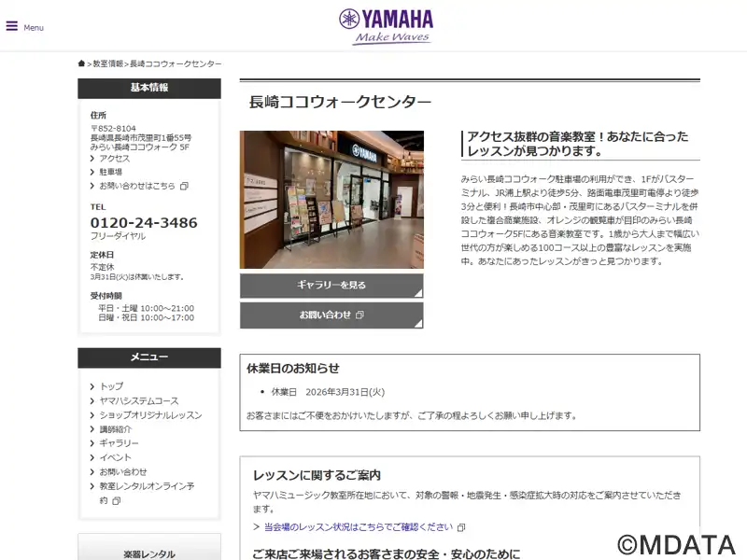The image size is (747, 560).
Task: Click external icon after レッスン状況 link
Action: point(461,527)
